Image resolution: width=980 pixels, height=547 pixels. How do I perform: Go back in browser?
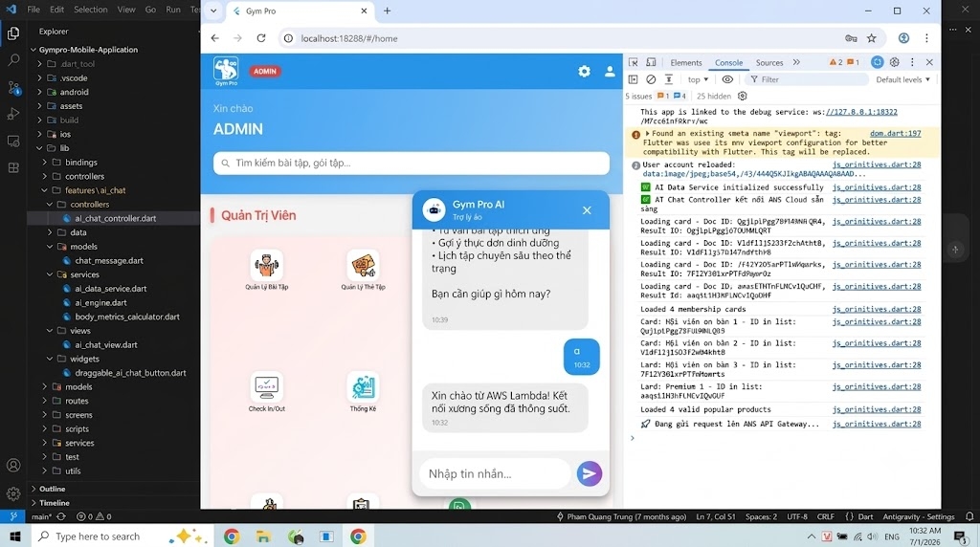coord(215,38)
